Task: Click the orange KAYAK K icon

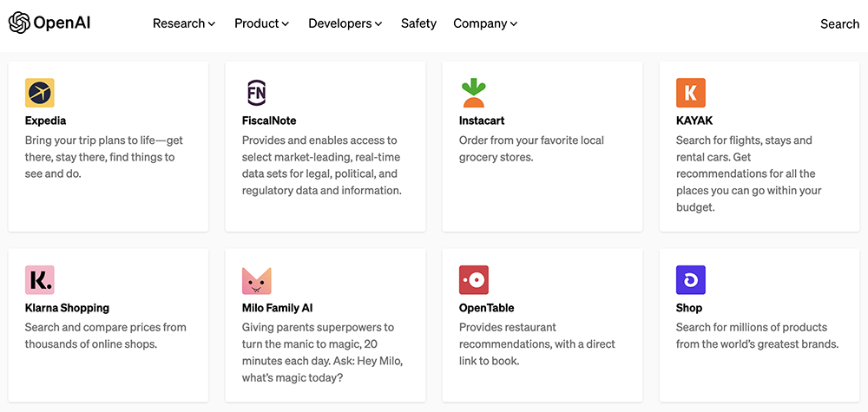Action: [x=691, y=93]
